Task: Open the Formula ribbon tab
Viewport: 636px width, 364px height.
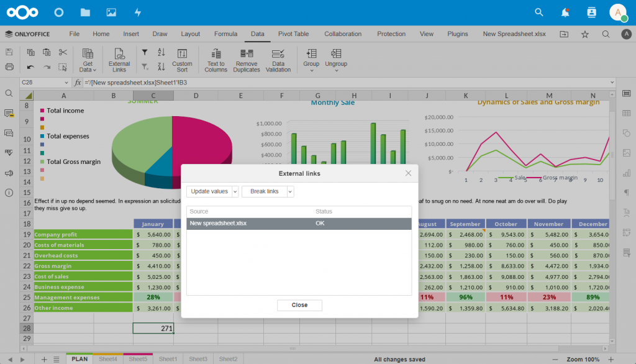Action: point(225,34)
